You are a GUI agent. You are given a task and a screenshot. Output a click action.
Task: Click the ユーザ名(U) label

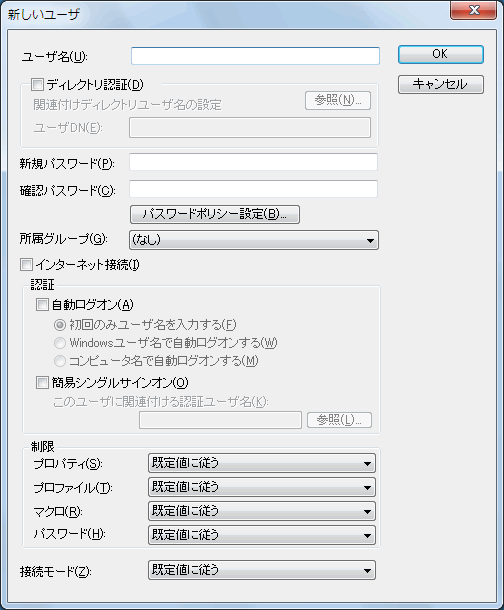click(x=54, y=57)
